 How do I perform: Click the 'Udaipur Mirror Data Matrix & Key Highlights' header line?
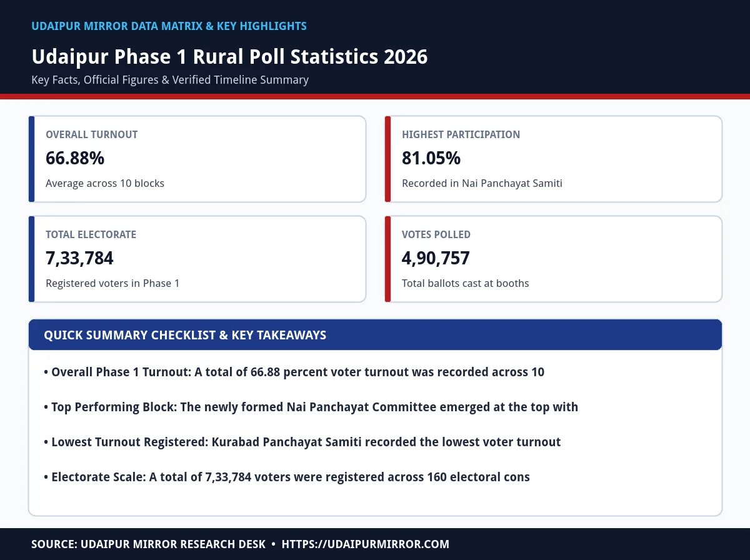click(x=169, y=26)
